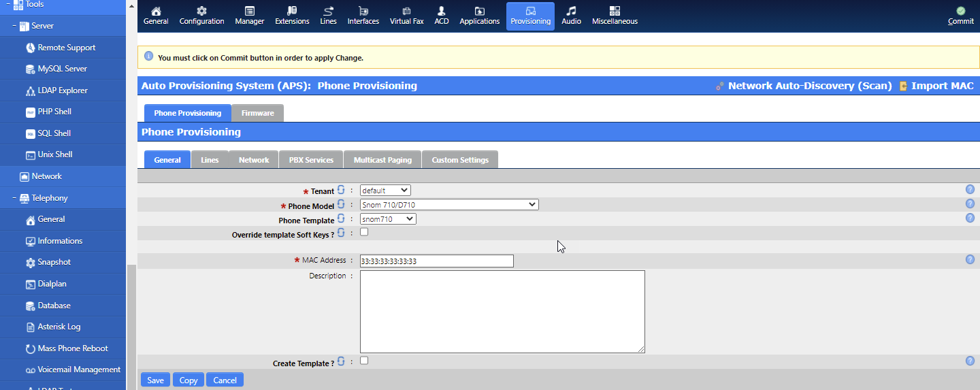Image resolution: width=980 pixels, height=390 pixels.
Task: Open the General top navigation icon
Action: coord(156,16)
